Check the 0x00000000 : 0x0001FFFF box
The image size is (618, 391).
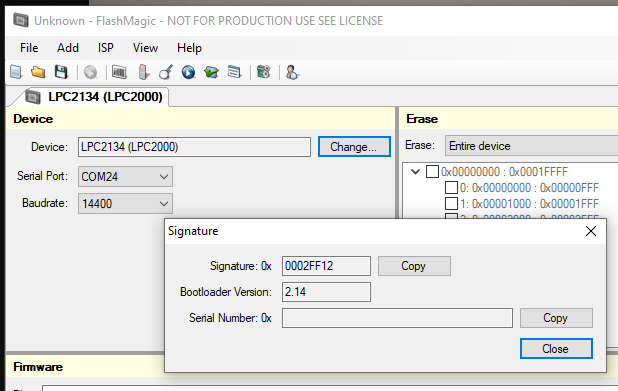pyautogui.click(x=432, y=172)
